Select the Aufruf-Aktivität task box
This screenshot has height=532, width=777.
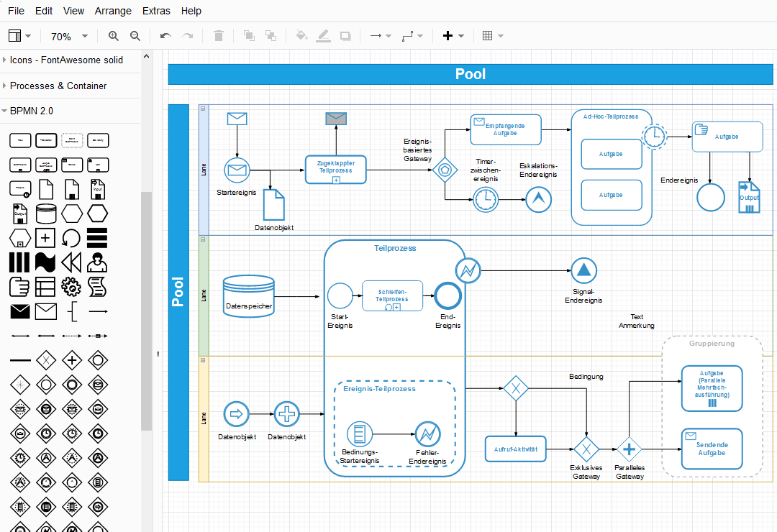pyautogui.click(x=515, y=449)
